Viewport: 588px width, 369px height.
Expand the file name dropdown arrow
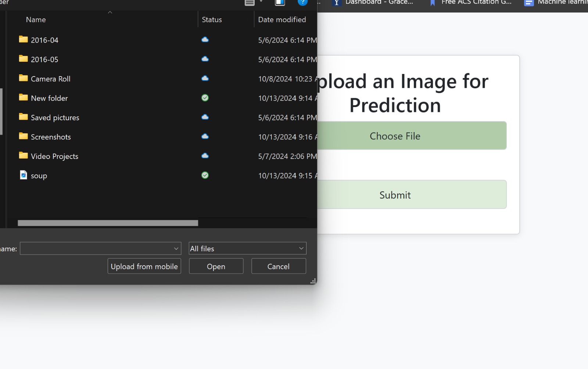point(176,249)
